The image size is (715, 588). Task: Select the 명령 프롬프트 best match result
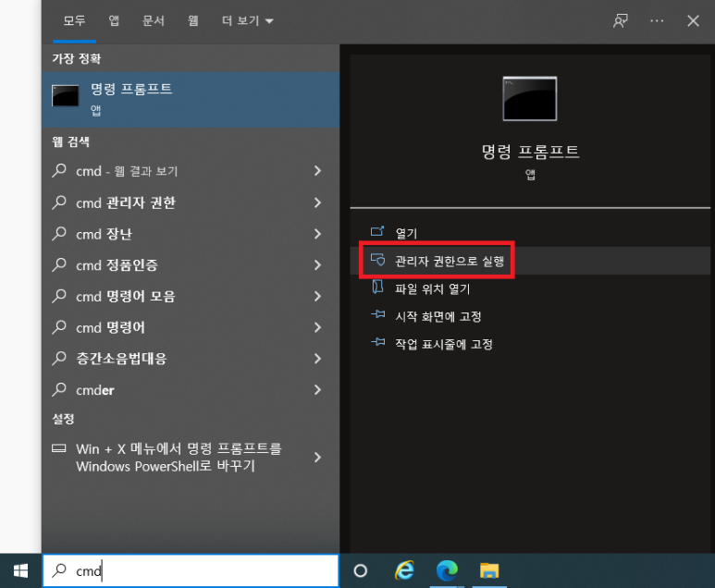[191, 99]
